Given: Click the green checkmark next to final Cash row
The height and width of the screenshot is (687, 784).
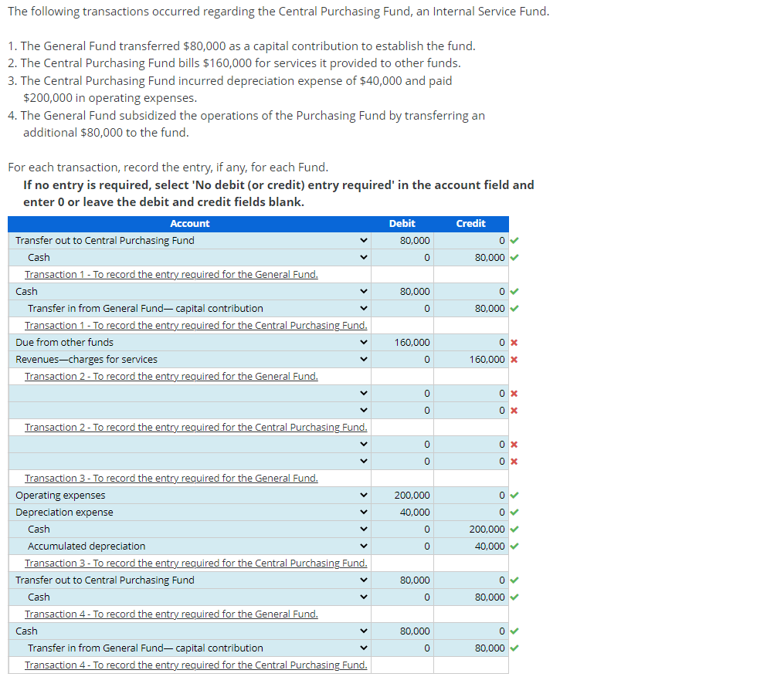Looking at the screenshot, I should click(514, 631).
